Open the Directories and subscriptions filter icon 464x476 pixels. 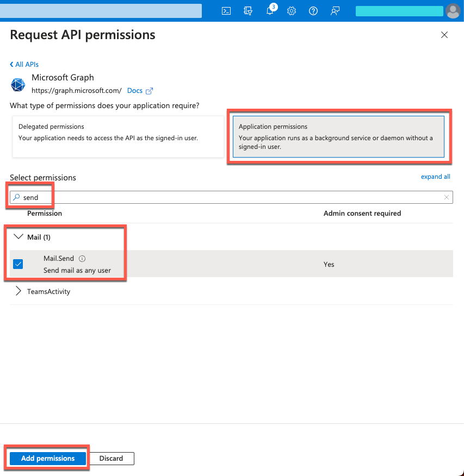pyautogui.click(x=248, y=10)
